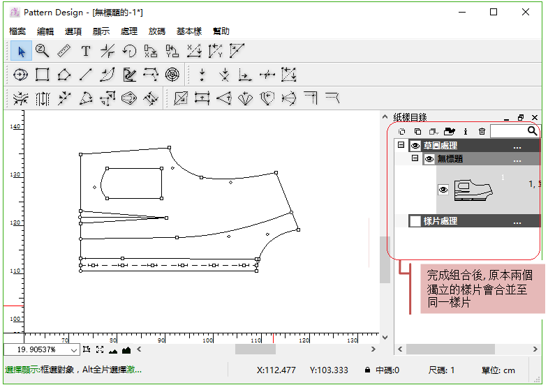Select the Text tool

click(x=85, y=51)
